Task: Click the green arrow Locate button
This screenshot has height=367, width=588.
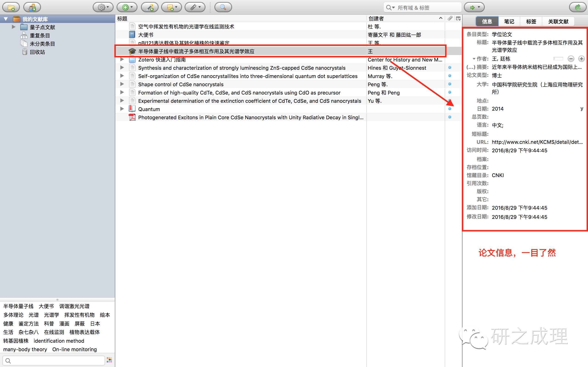Action: (474, 7)
